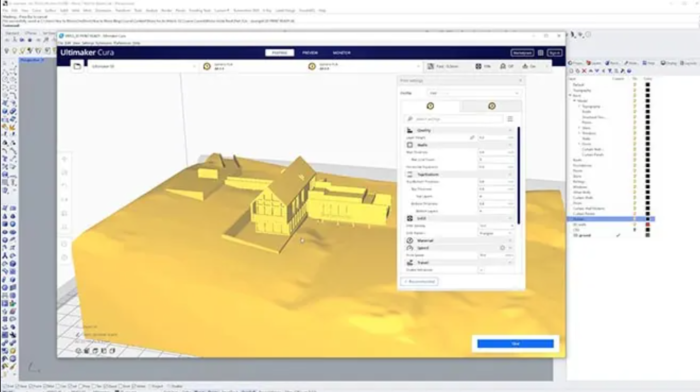
Task: Open Profile dropdown in Print settings
Action: click(474, 93)
